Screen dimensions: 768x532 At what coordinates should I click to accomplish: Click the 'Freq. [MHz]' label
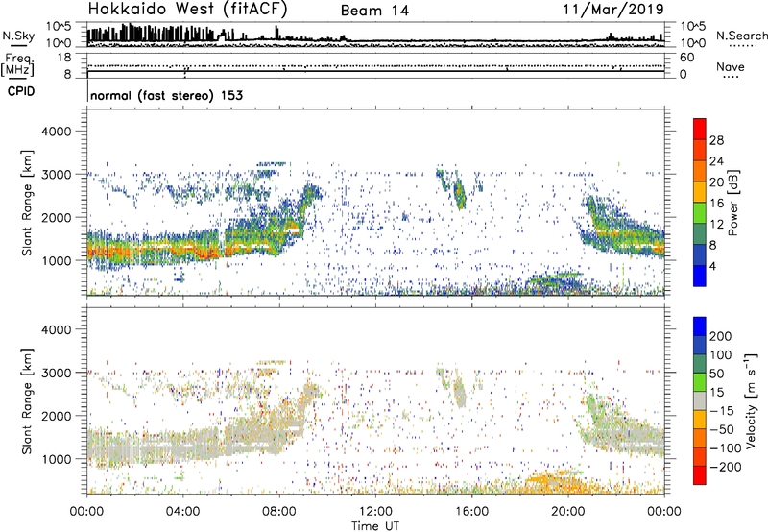coord(17,65)
